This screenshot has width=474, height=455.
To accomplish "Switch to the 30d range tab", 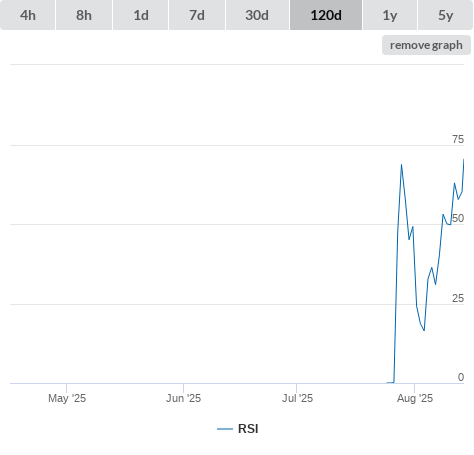I will click(x=257, y=15).
